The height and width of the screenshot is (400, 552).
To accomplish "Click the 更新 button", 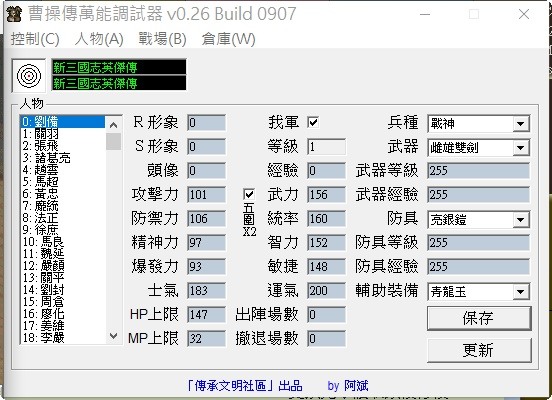I will point(479,350).
